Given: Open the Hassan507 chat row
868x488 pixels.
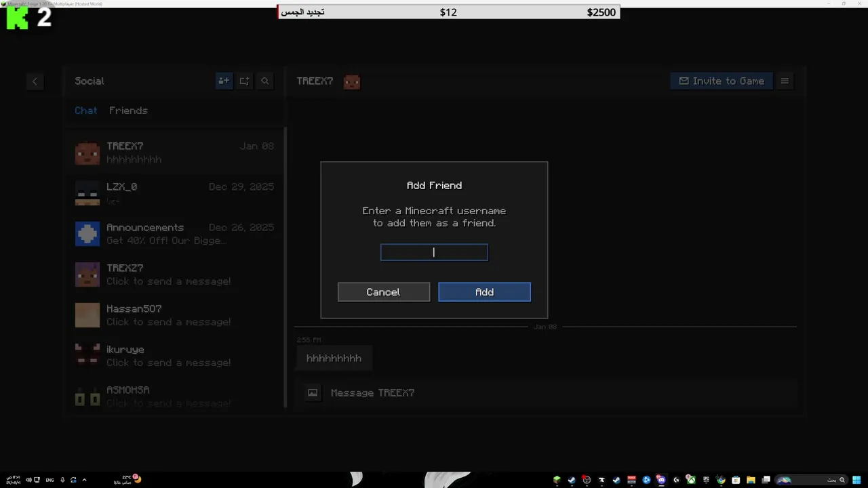Looking at the screenshot, I should pyautogui.click(x=175, y=315).
